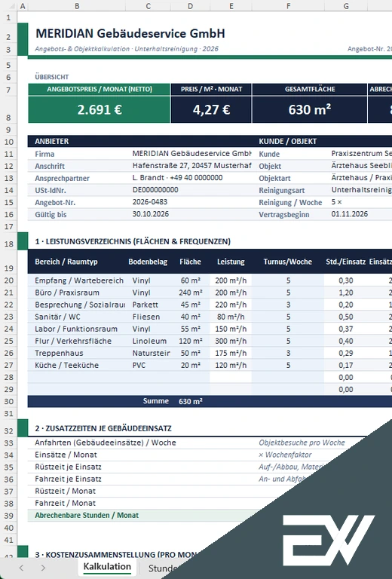Click the Fahrzeit / Monat label

tap(66, 503)
